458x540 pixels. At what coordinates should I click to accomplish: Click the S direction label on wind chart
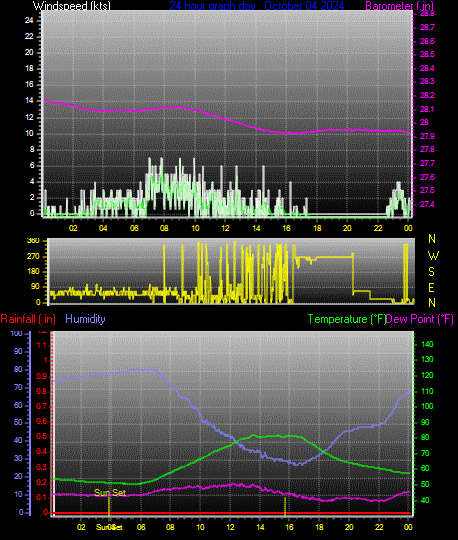[431, 272]
